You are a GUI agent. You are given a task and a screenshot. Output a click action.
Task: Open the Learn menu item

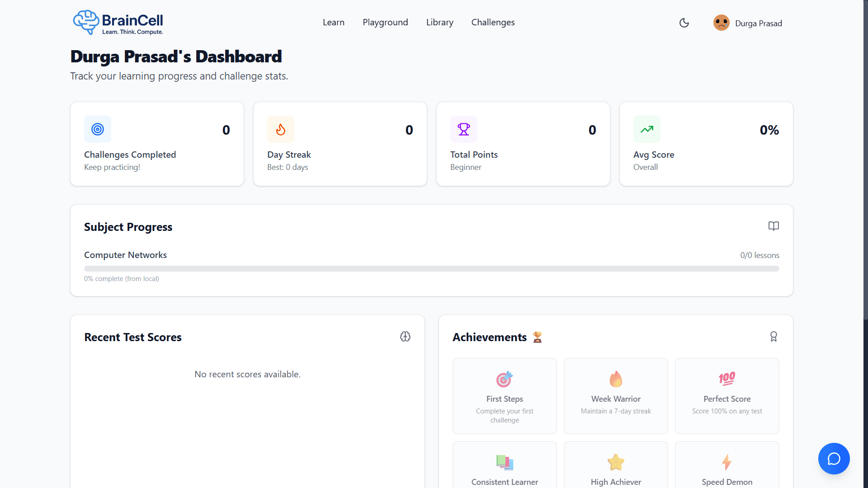click(x=333, y=22)
